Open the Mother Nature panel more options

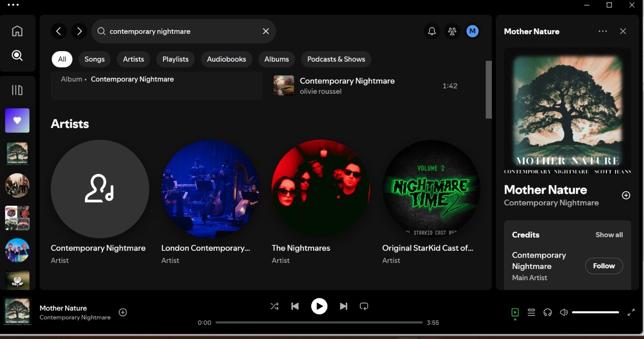(x=603, y=31)
